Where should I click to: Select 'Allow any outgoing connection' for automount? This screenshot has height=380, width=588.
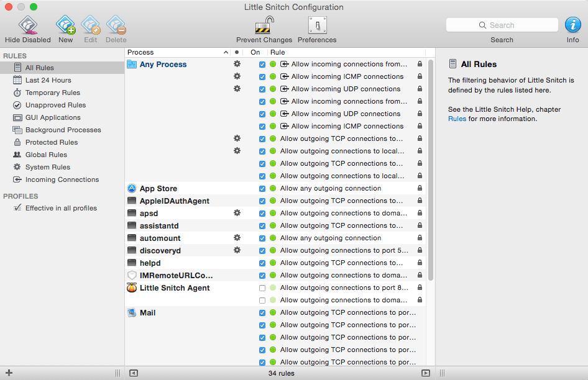(331, 238)
